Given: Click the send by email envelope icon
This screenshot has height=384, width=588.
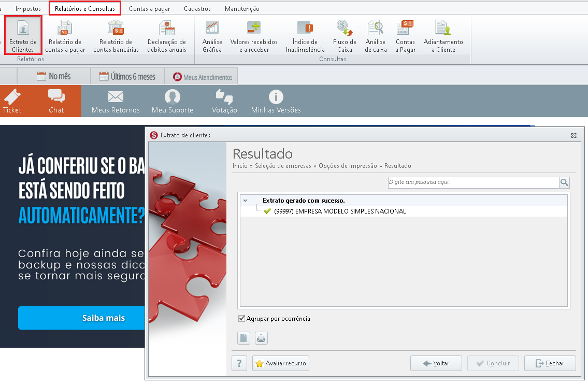Looking at the screenshot, I should pyautogui.click(x=261, y=338).
